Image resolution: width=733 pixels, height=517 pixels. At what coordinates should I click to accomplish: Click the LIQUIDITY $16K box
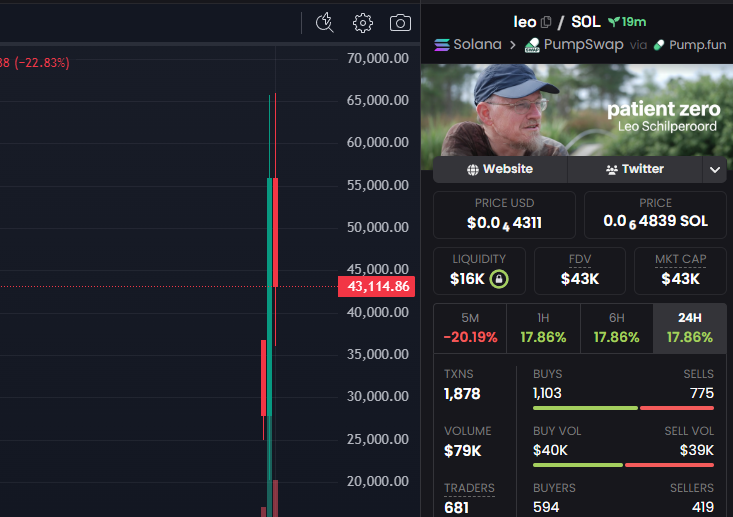pyautogui.click(x=479, y=271)
